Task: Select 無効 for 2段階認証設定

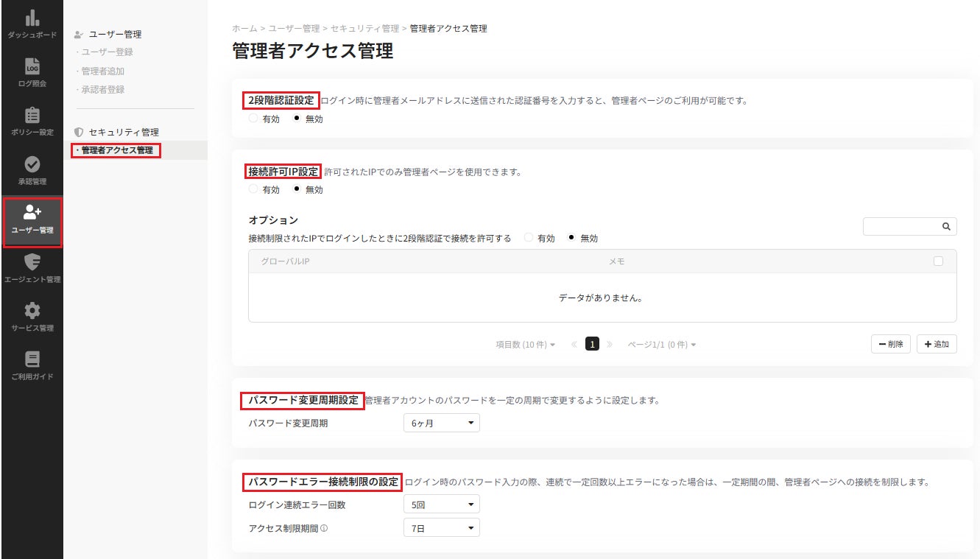Action: coord(297,118)
